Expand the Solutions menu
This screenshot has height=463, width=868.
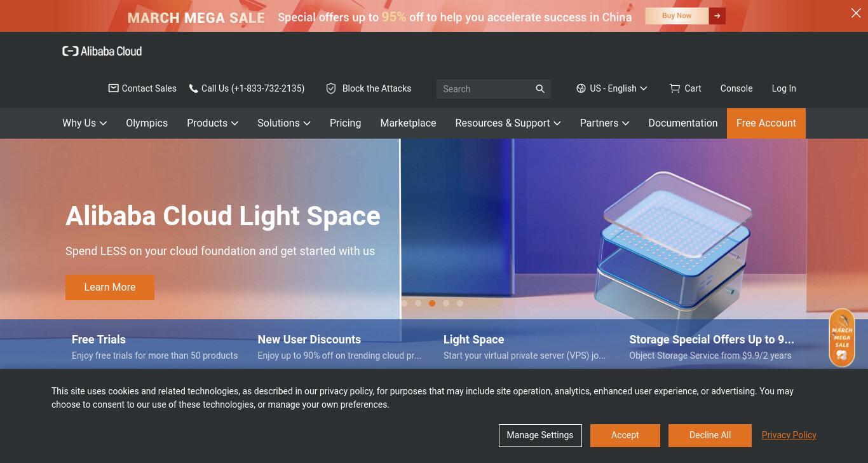(x=284, y=123)
